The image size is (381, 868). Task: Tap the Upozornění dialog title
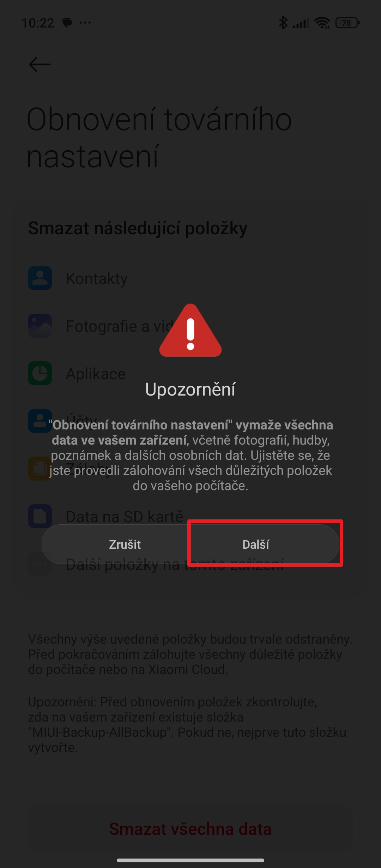click(x=190, y=390)
